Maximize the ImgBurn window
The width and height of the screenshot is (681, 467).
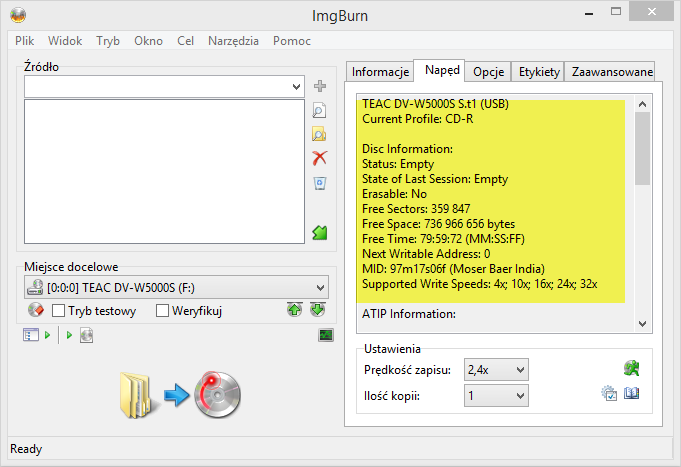click(615, 12)
